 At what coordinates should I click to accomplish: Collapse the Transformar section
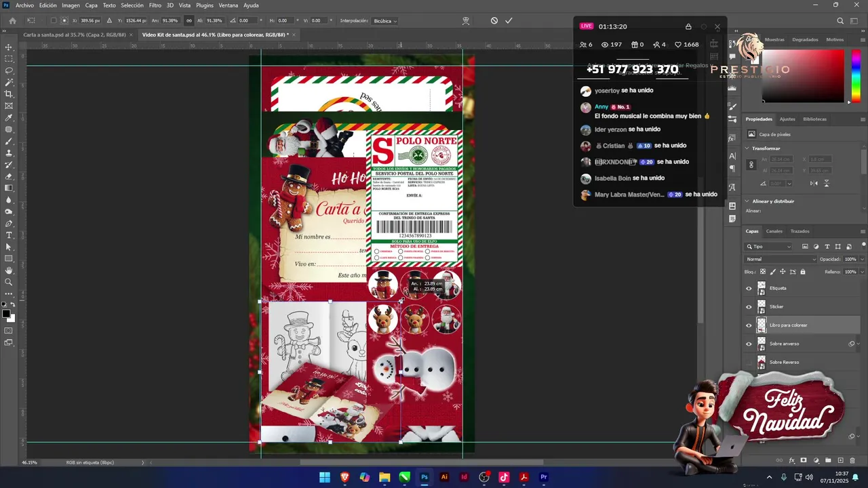click(x=747, y=148)
